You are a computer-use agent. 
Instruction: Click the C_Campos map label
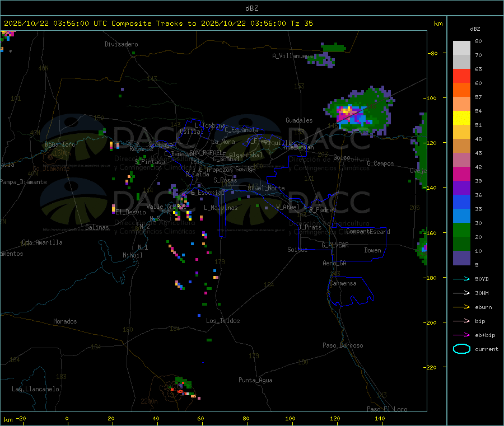click(380, 163)
